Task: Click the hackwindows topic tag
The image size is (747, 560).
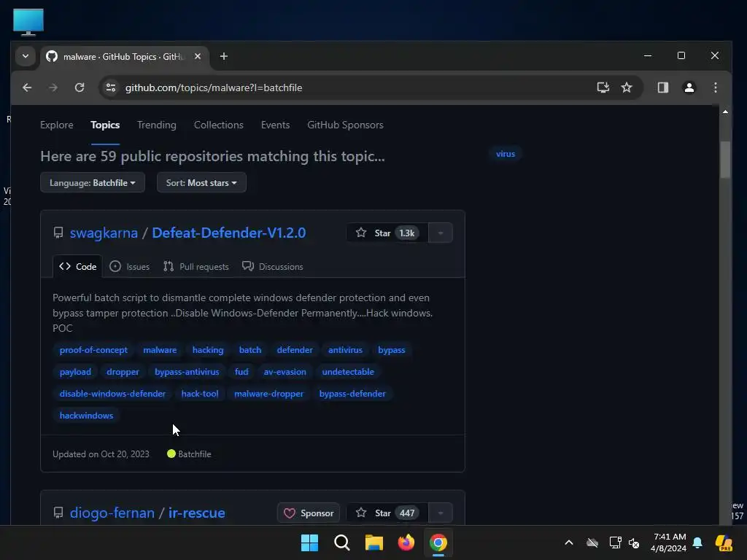Action: tap(86, 416)
